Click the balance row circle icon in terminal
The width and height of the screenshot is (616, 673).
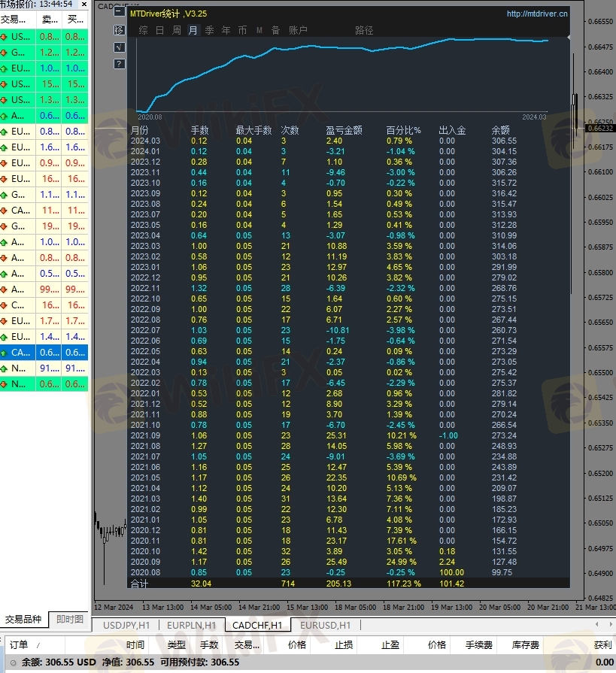tap(13, 662)
